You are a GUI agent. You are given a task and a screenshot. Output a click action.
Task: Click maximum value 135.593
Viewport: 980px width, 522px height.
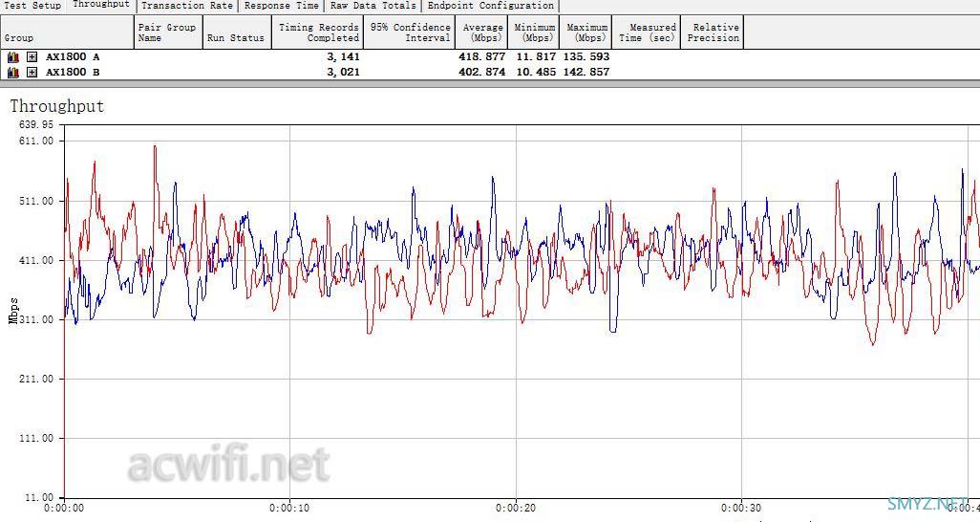pyautogui.click(x=586, y=57)
